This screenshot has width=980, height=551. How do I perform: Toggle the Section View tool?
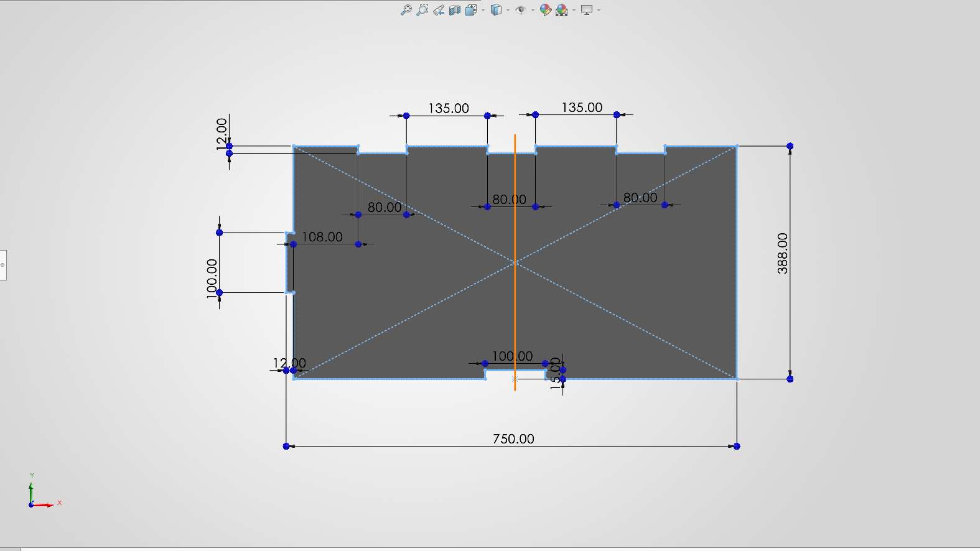click(x=455, y=10)
